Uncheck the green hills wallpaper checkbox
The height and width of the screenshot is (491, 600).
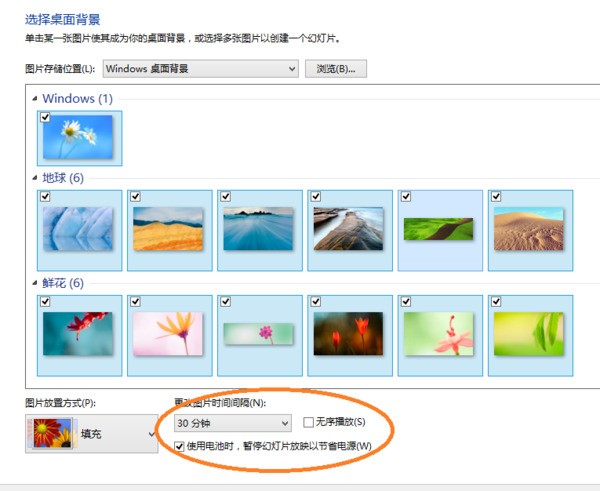pyautogui.click(x=405, y=197)
